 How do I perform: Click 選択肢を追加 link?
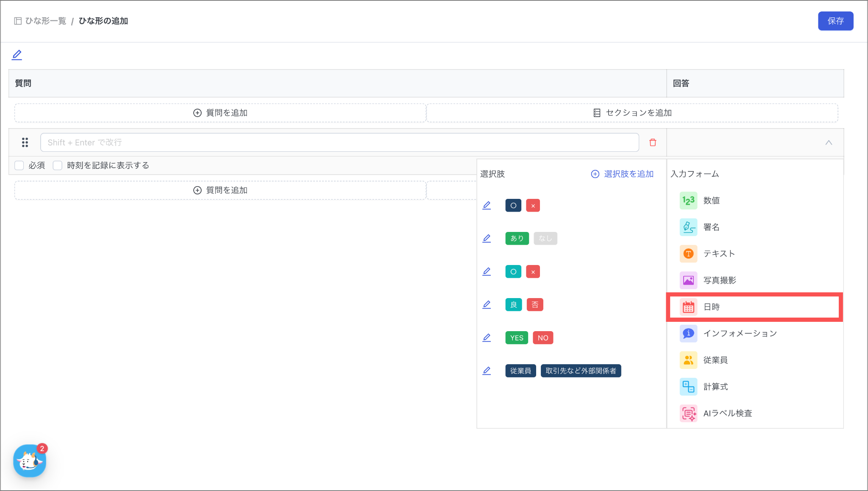[622, 174]
